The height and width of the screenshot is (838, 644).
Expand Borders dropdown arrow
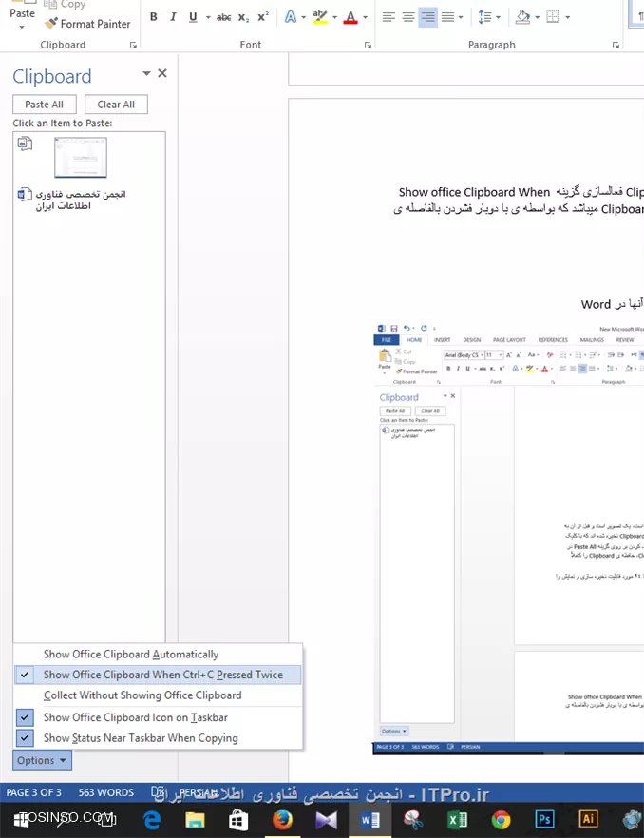tap(567, 17)
